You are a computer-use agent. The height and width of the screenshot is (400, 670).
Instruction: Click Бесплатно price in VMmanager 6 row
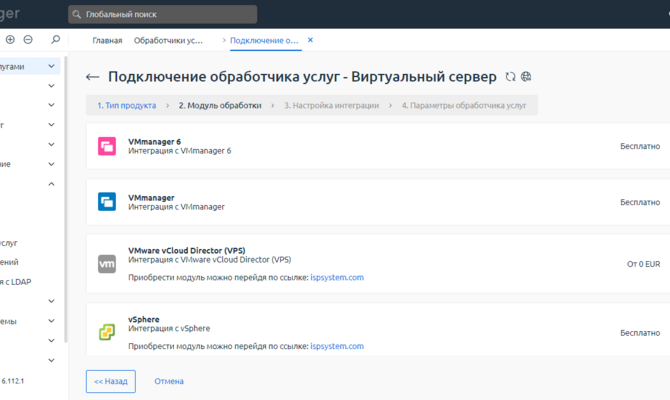pos(640,146)
